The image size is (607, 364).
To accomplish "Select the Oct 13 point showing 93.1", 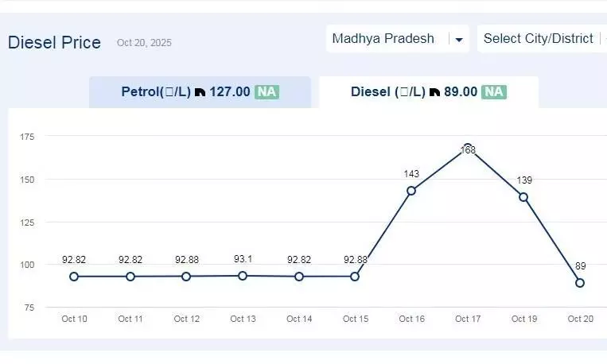I will pyautogui.click(x=243, y=276).
